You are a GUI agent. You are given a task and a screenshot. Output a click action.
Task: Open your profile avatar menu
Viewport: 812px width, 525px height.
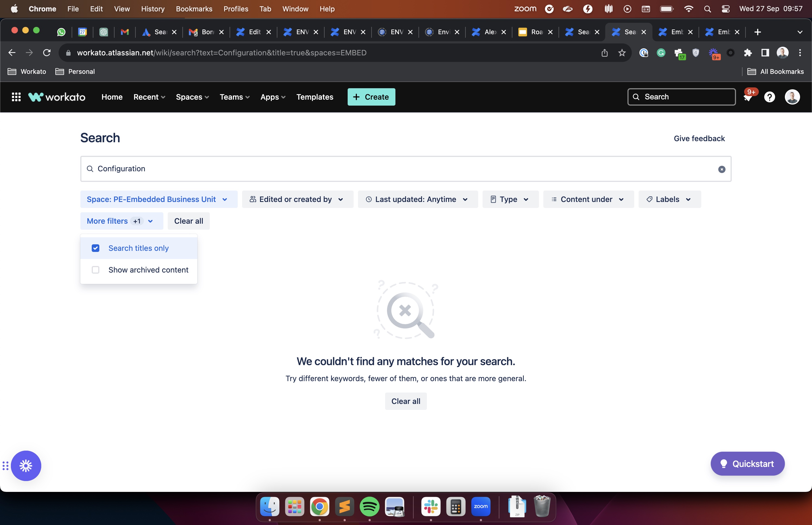click(792, 97)
